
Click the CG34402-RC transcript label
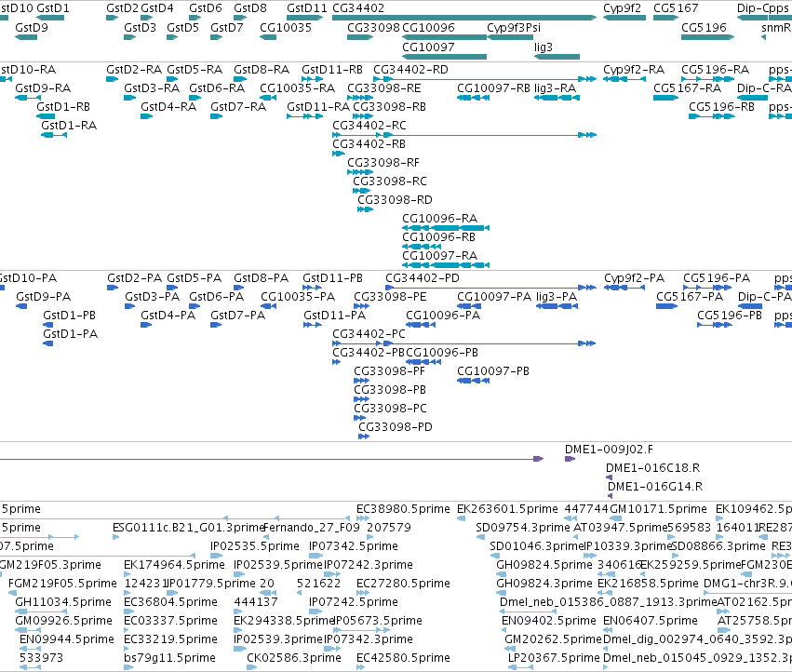point(369,126)
